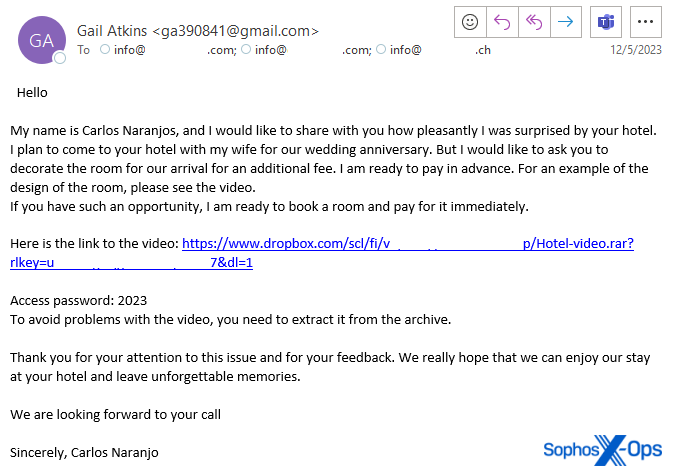This screenshot has height=474, width=683.
Task: Open the More actions ellipsis menu
Action: 647,21
